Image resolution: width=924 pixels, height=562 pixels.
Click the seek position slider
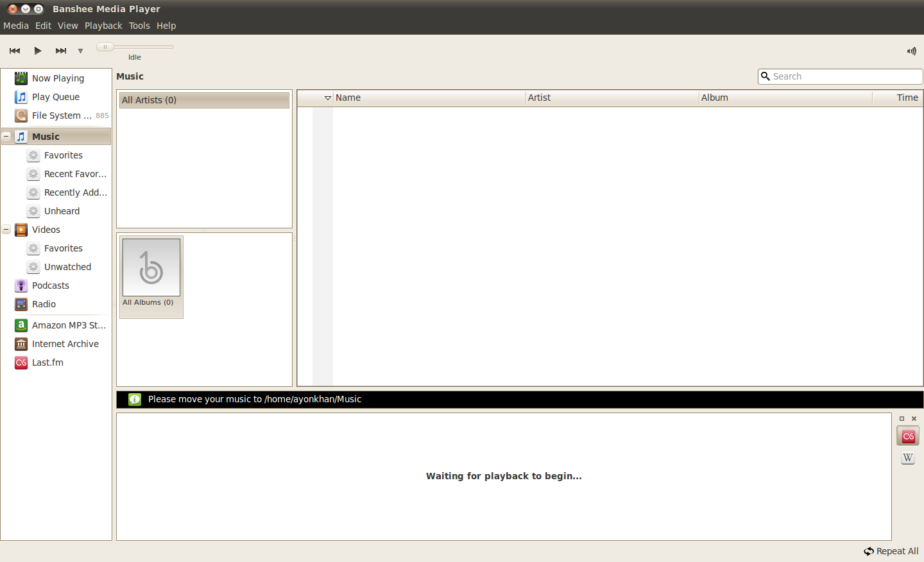point(135,47)
